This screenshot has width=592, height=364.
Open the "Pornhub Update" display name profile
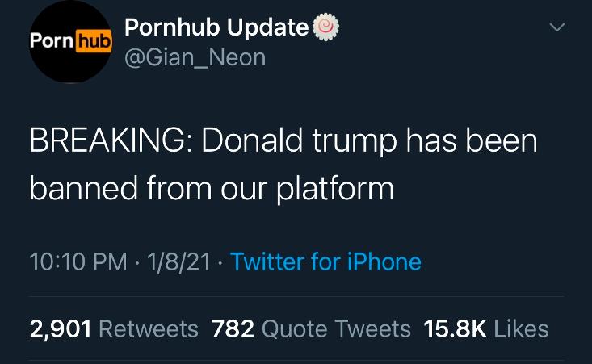pyautogui.click(x=216, y=28)
